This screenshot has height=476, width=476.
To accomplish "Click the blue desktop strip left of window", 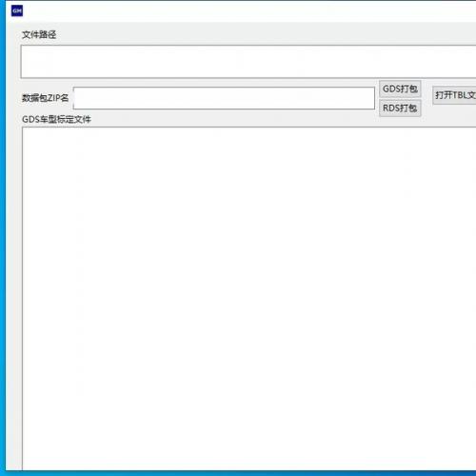I will (3, 238).
